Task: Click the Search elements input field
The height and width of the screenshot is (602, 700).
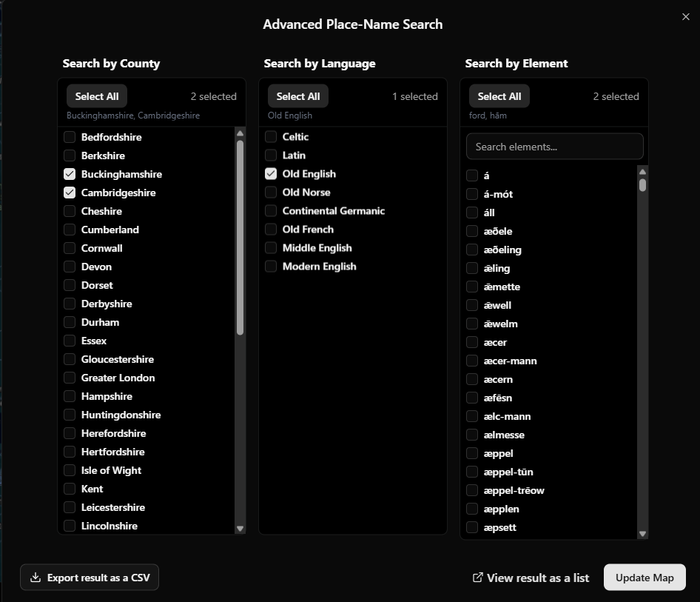Action: 554,147
